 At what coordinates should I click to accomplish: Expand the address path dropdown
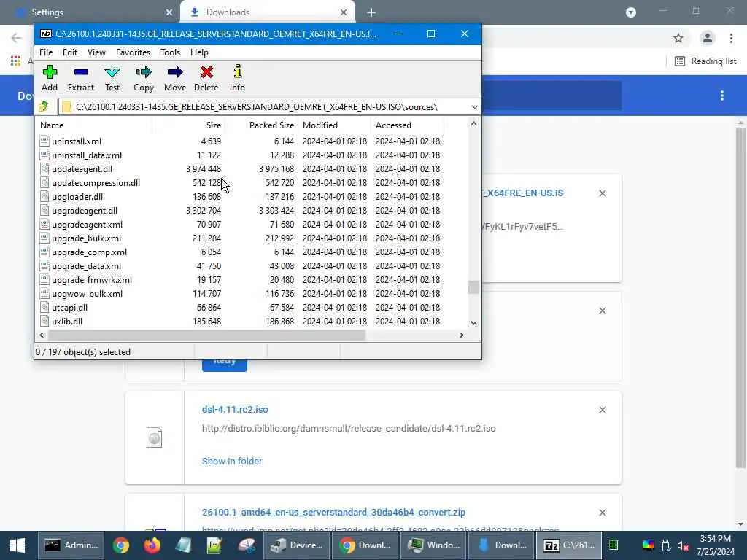pos(474,106)
